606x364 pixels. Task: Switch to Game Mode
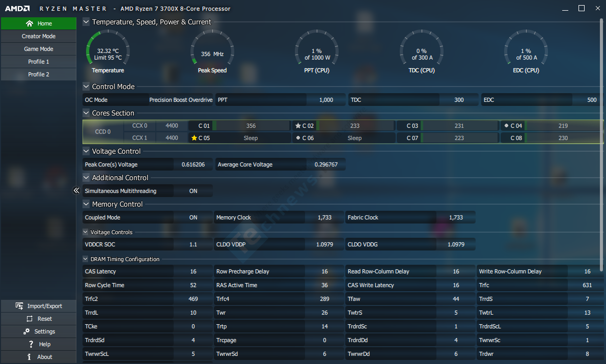coord(39,49)
